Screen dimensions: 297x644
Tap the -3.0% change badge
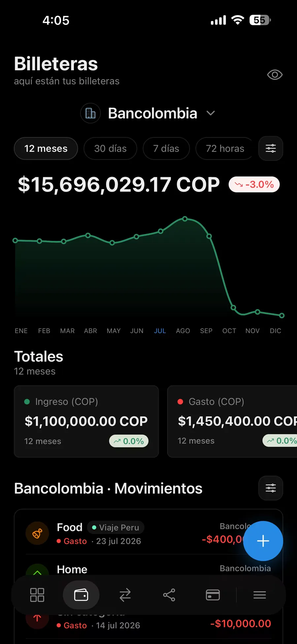point(254,185)
